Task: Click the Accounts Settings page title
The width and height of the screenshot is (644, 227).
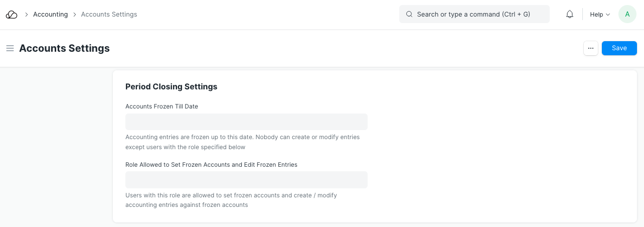Action: pos(64,48)
